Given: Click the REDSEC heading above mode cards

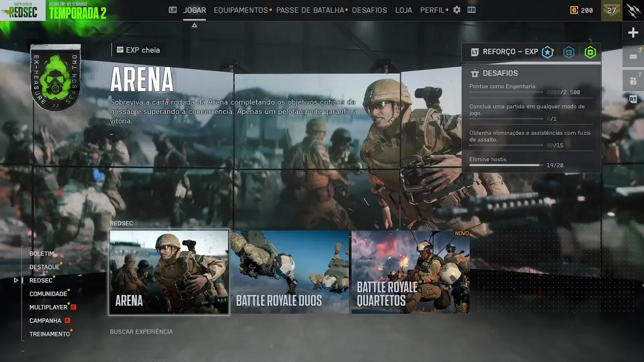Looking at the screenshot, I should pos(121,223).
